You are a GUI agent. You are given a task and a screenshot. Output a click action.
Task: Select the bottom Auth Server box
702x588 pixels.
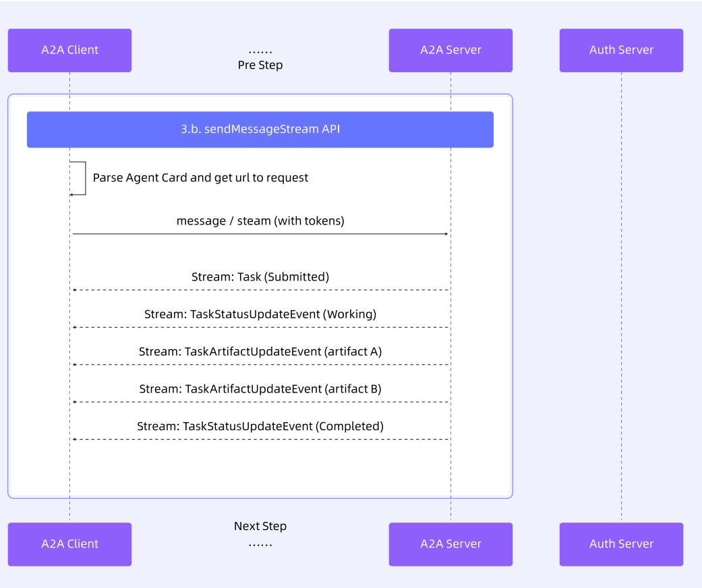pos(621,543)
